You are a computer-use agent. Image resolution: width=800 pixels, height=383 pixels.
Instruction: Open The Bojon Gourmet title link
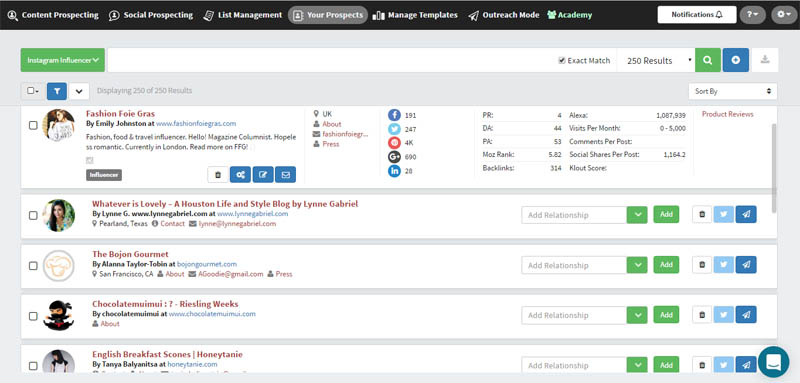pyautogui.click(x=130, y=254)
